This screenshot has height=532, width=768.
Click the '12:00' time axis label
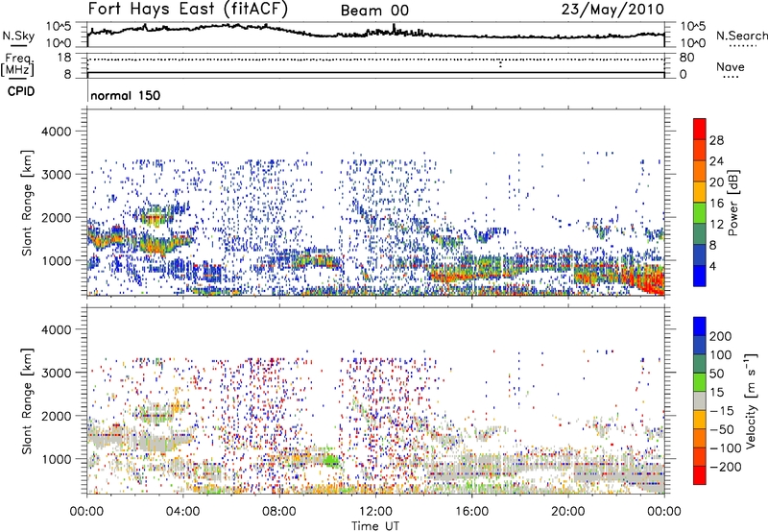tap(375, 512)
